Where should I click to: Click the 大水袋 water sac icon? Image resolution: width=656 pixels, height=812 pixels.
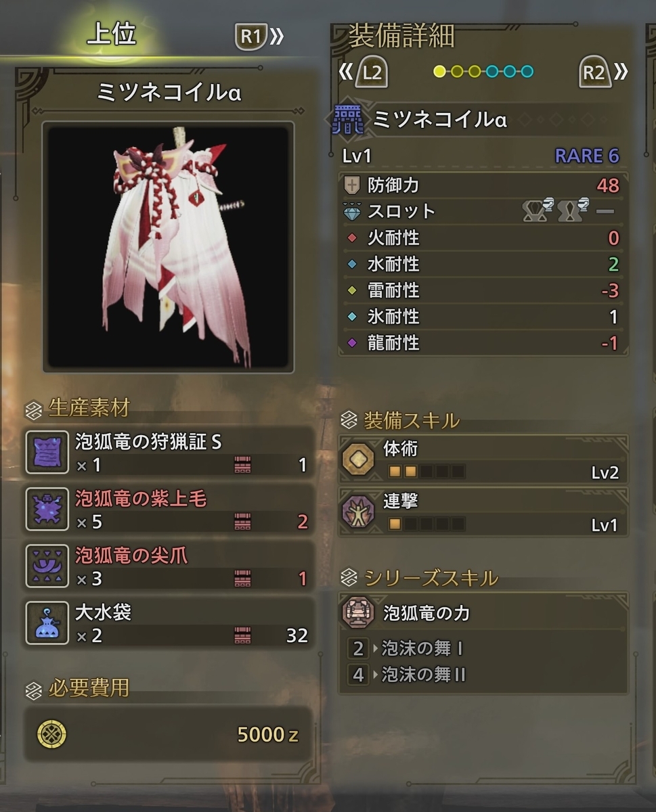[x=47, y=623]
